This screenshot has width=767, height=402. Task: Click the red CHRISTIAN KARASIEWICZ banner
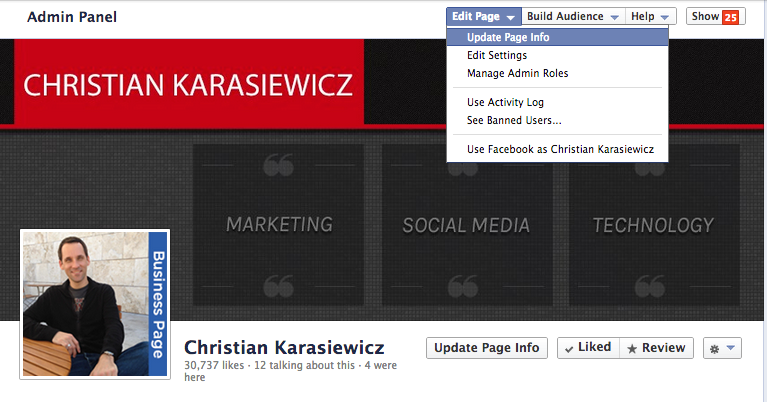click(x=189, y=82)
